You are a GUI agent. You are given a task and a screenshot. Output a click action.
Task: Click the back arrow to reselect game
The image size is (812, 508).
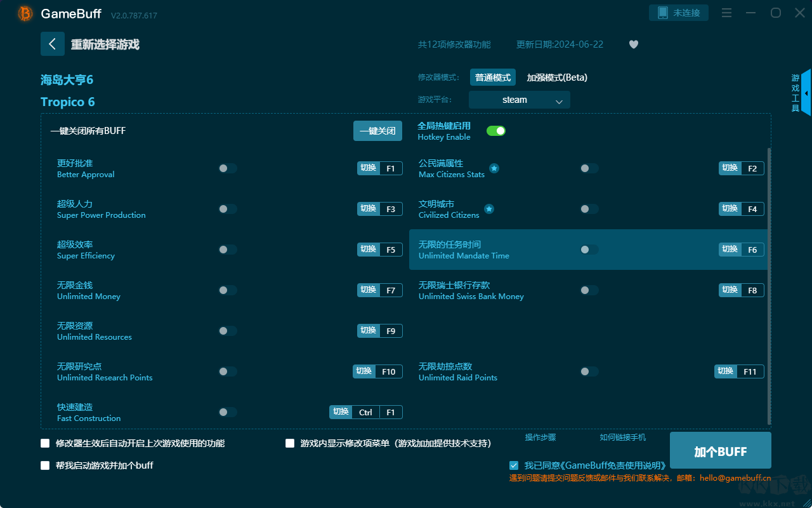pyautogui.click(x=52, y=44)
